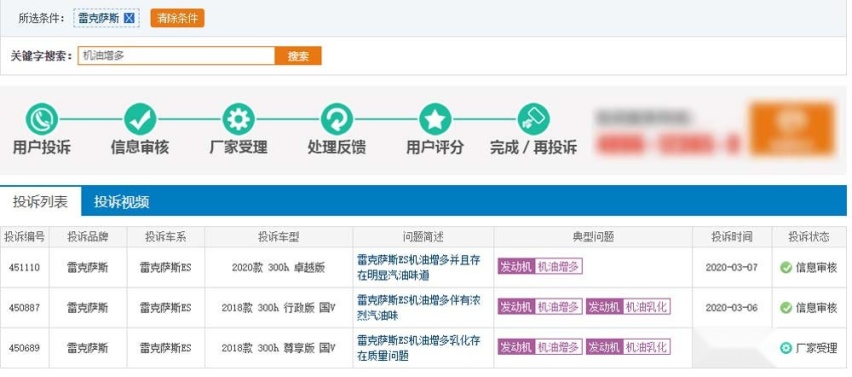Click the 完成 / 再投诉 icon
This screenshot has height=377, width=852.
(x=534, y=119)
